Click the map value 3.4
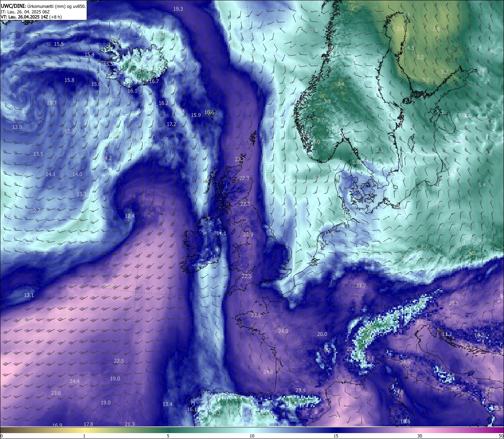Image resolution: width=504 pixels, height=439 pixels. [x=341, y=84]
